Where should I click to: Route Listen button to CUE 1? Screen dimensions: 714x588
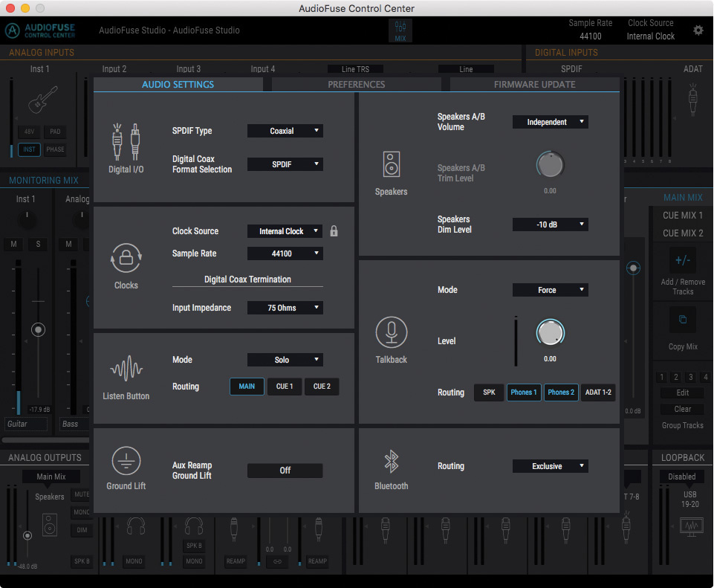(285, 387)
